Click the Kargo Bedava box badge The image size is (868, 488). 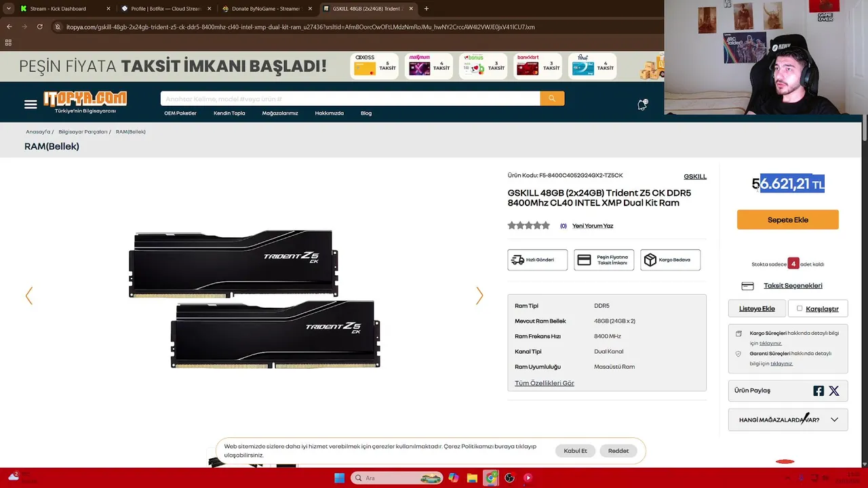click(670, 260)
